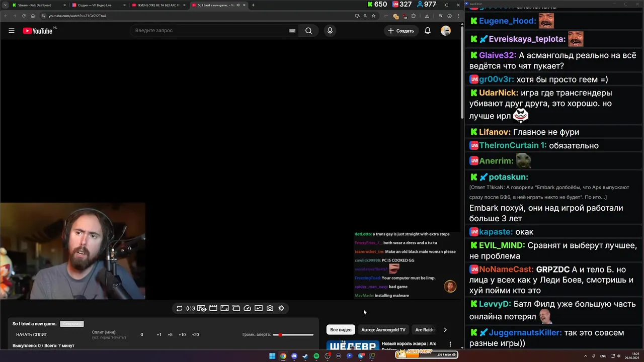Click the volume boost icon in player toolbar
This screenshot has width=644, height=362.
pos(191,308)
